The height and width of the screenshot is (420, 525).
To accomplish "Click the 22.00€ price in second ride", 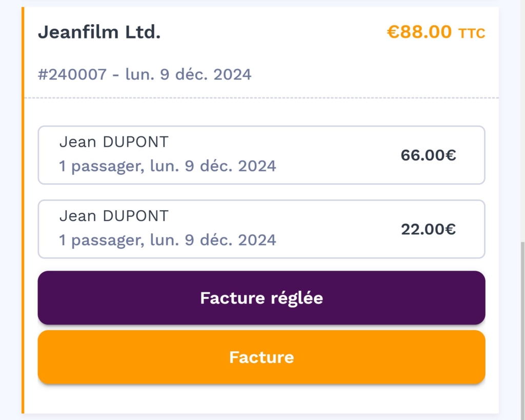I will tap(428, 229).
